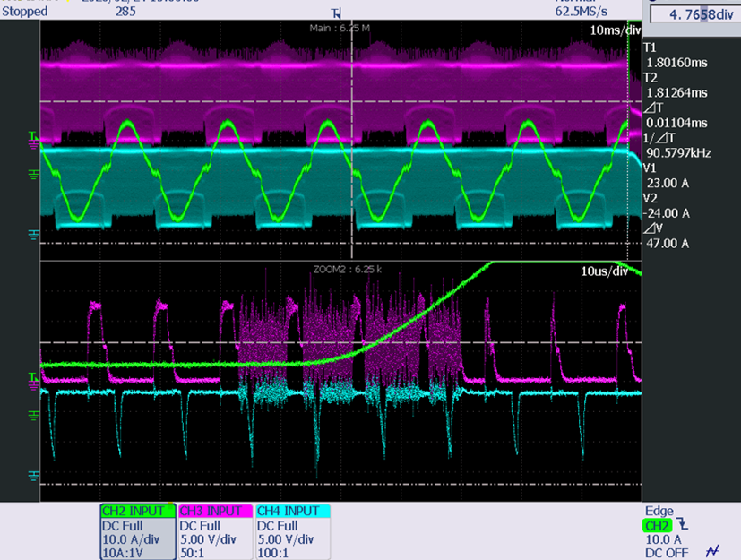This screenshot has height=560, width=741.
Task: Click the Stopped acquisition status
Action: tap(24, 12)
